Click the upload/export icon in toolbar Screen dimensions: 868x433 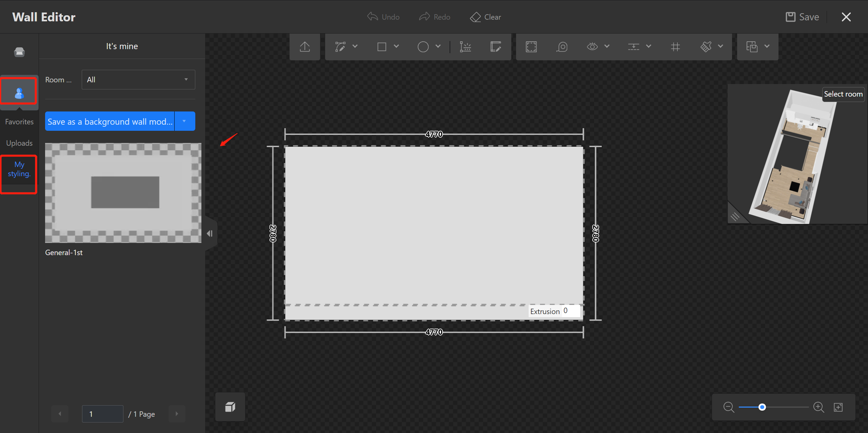(304, 47)
